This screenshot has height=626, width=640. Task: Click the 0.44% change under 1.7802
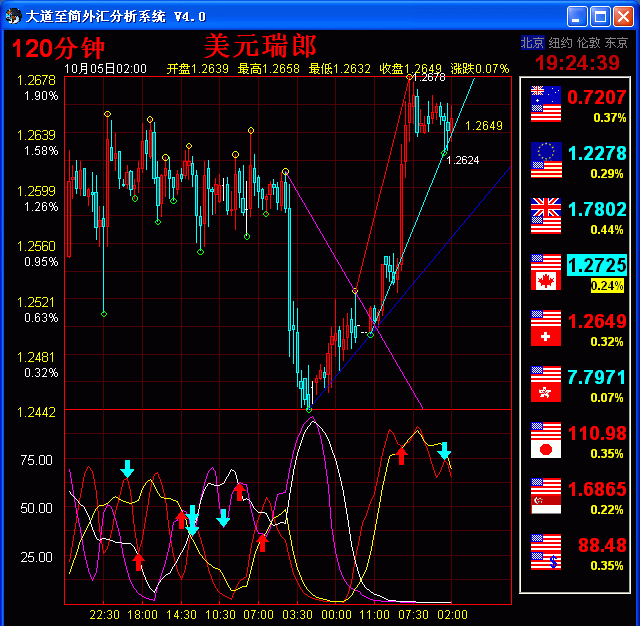coord(607,230)
